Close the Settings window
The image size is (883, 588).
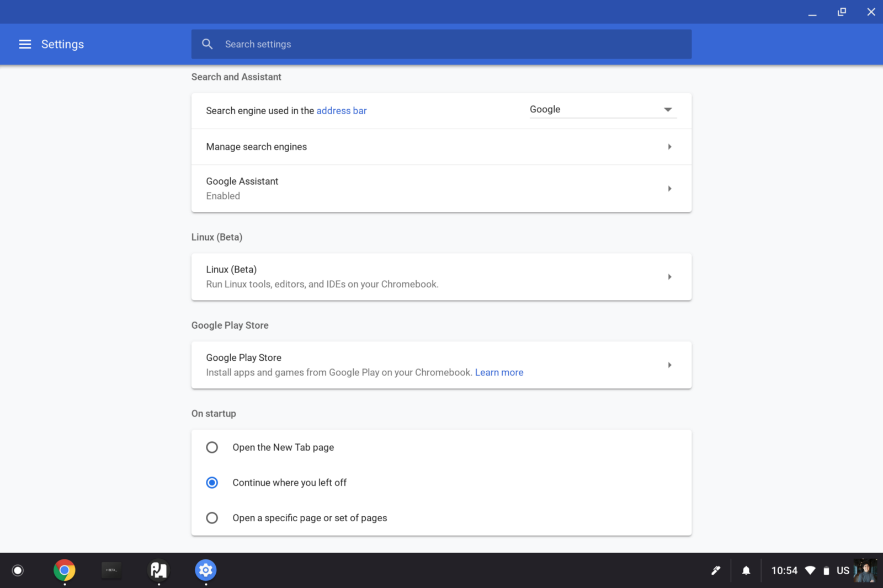(x=871, y=12)
